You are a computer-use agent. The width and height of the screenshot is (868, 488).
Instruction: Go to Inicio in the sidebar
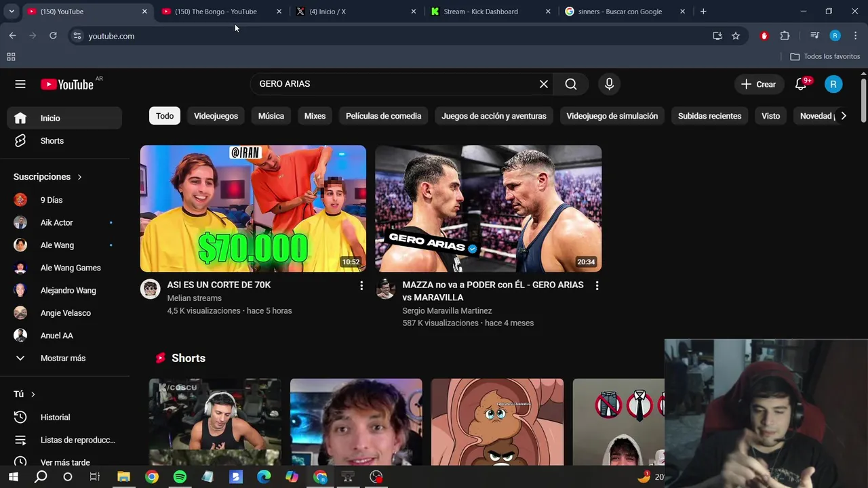click(x=65, y=118)
